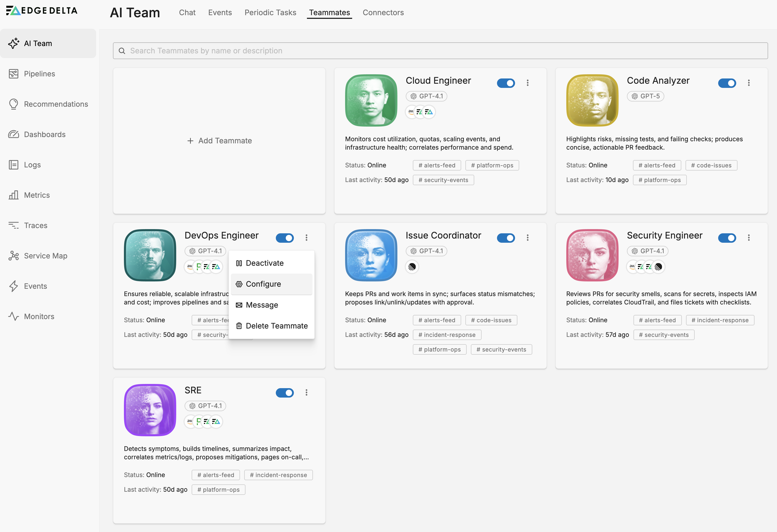The width and height of the screenshot is (777, 532).
Task: Turn off the SRE teammate switch
Action: [x=284, y=393]
